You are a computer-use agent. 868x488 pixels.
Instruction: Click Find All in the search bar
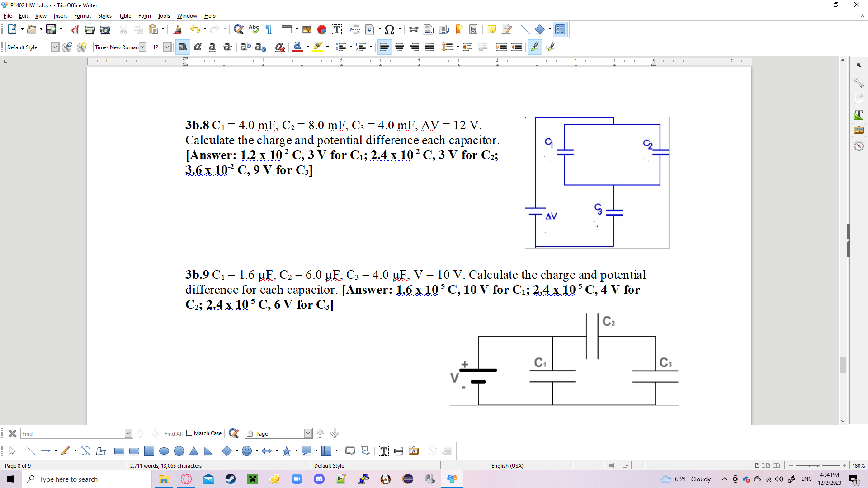pyautogui.click(x=173, y=433)
